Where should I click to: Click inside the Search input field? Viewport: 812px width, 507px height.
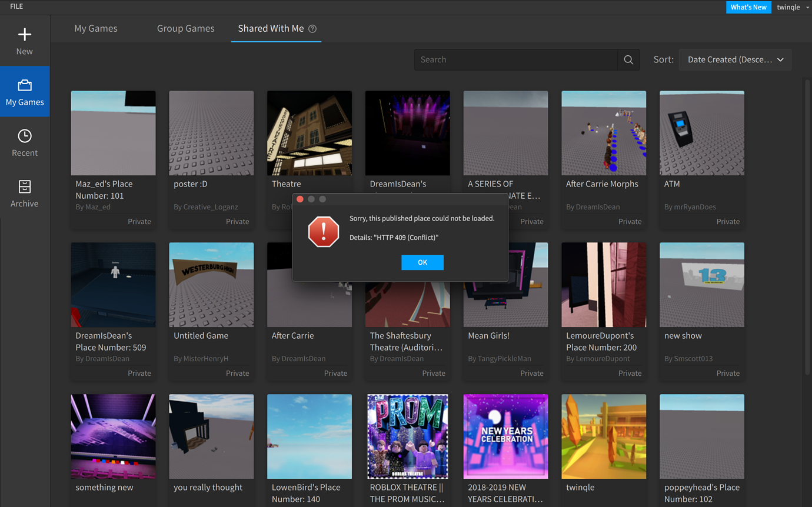515,59
